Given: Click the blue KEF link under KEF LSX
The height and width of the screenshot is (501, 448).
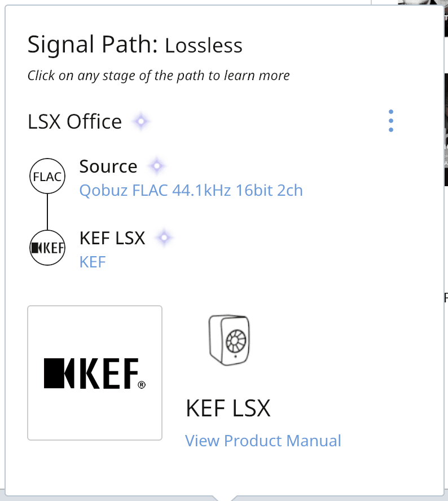Looking at the screenshot, I should click(x=93, y=262).
